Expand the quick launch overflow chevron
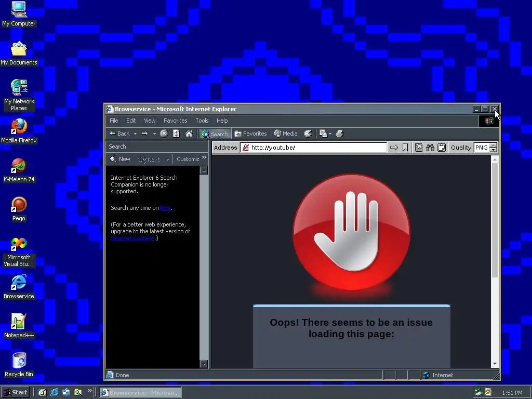Viewport: 532px width, 399px height. tap(89, 391)
